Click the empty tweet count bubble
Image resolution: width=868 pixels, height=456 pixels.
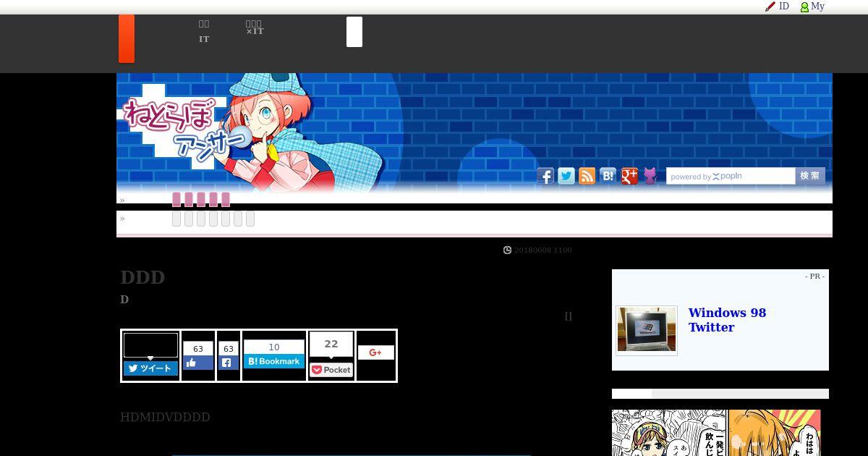coord(150,345)
